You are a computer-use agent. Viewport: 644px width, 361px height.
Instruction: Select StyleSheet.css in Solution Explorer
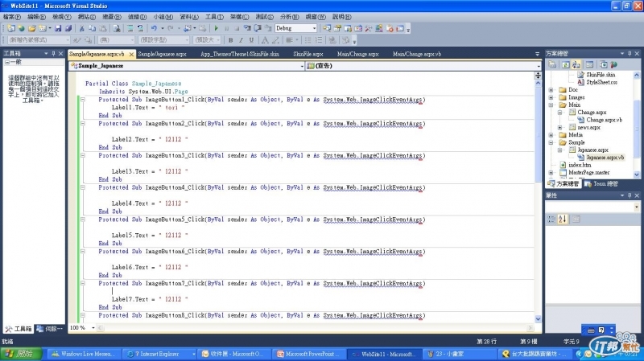(601, 83)
